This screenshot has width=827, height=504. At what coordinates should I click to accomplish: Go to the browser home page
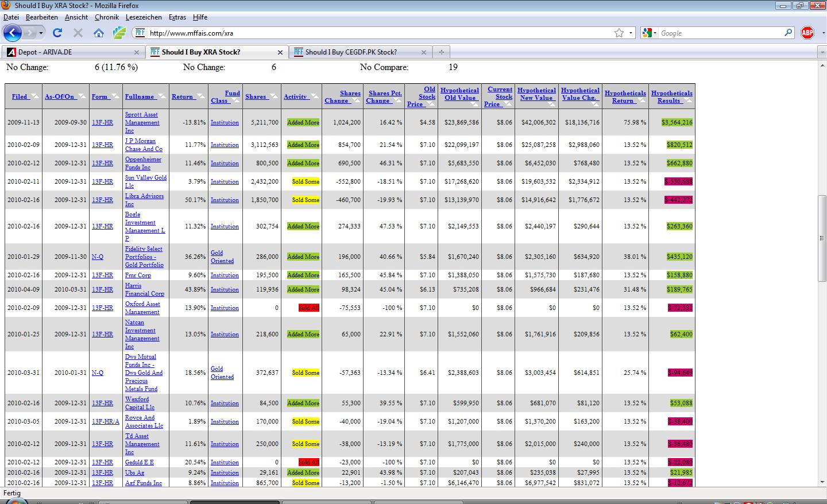tap(99, 33)
